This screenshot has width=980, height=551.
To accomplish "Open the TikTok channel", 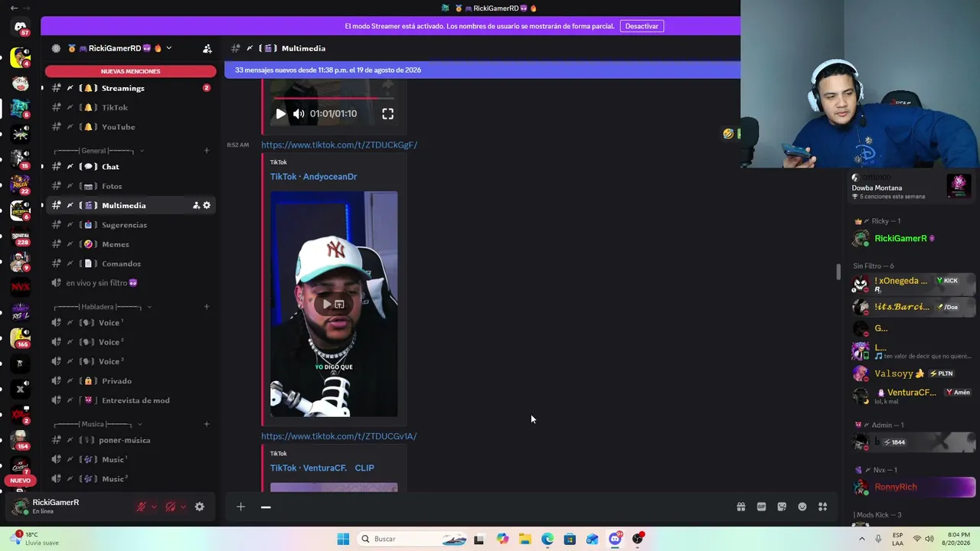I will point(130,108).
